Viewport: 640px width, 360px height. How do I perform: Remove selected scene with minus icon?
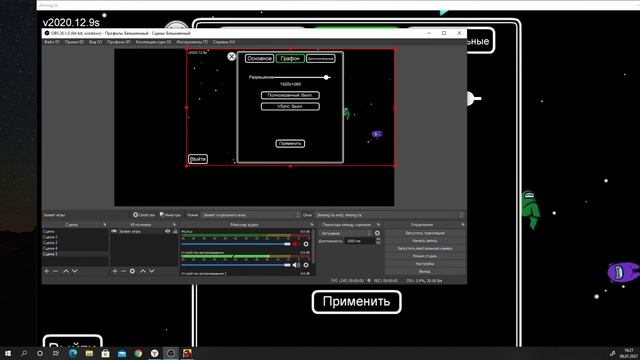point(56,271)
